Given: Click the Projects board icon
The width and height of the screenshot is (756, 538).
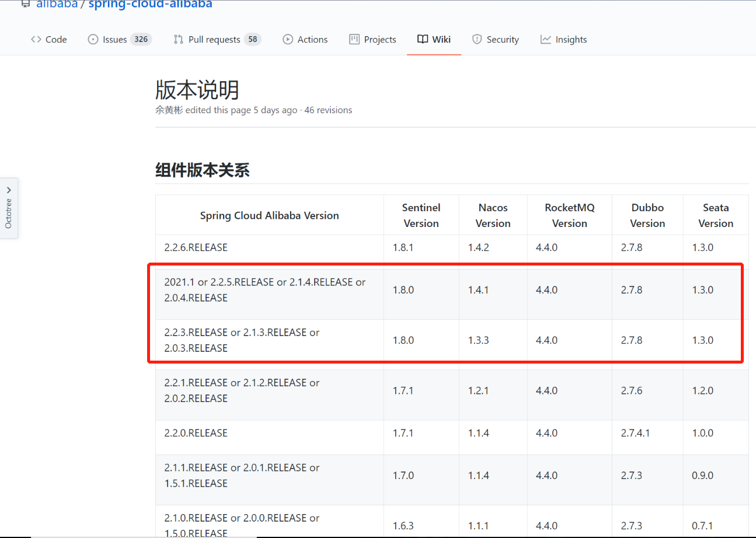Looking at the screenshot, I should click(x=354, y=40).
